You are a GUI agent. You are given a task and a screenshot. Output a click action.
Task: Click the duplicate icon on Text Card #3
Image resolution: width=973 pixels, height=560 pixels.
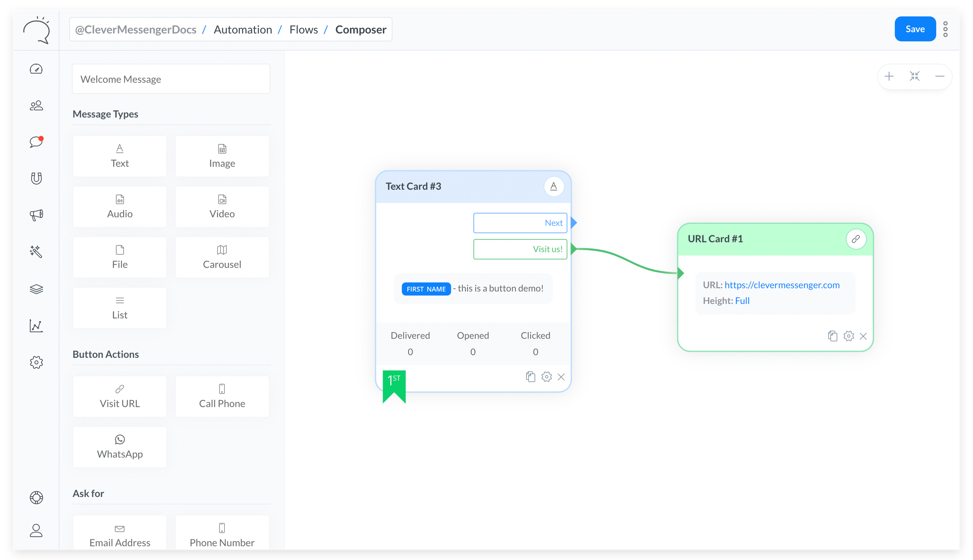point(530,376)
